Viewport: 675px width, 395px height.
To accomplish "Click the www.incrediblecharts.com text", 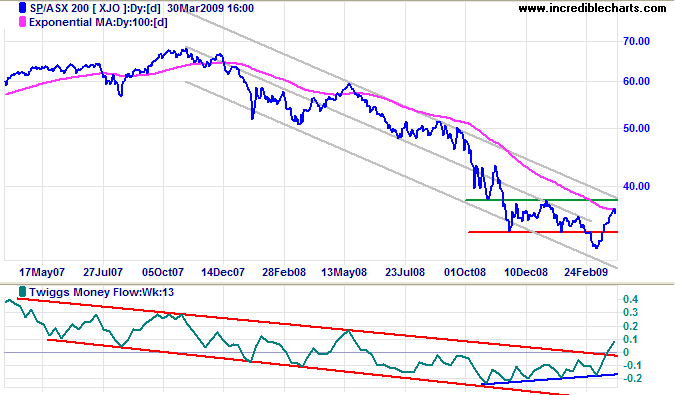I will tap(592, 8).
